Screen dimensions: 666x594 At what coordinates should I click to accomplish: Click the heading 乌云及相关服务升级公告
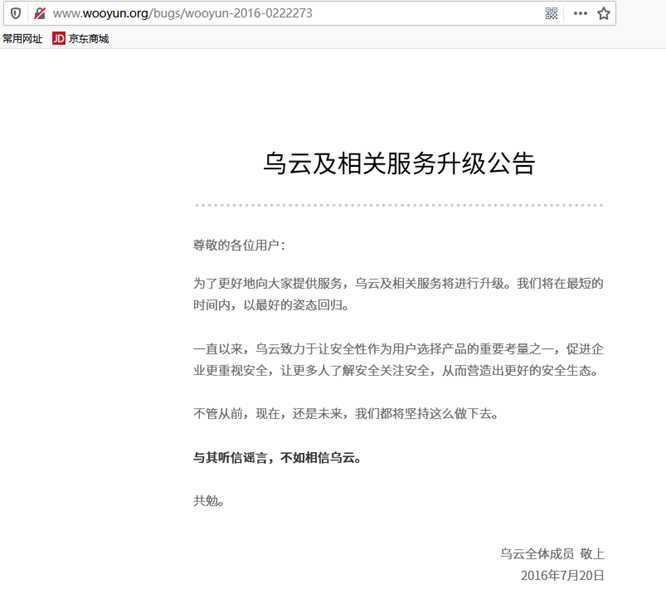point(399,164)
